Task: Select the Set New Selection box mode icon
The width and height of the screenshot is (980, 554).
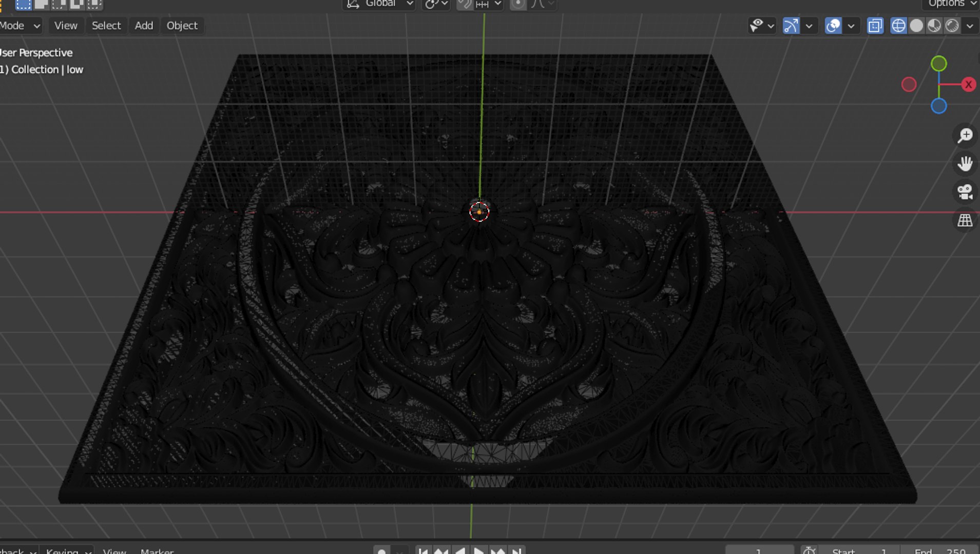Action: click(x=23, y=4)
